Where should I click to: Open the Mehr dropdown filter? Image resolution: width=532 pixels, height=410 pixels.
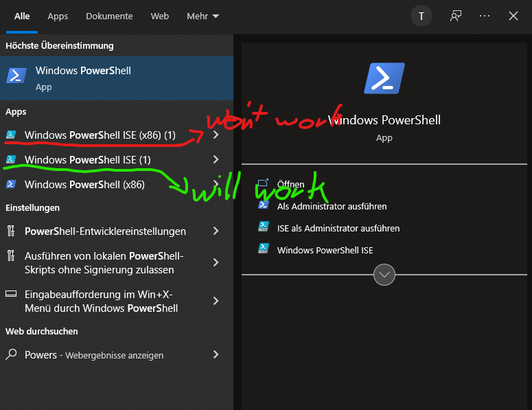click(x=203, y=16)
